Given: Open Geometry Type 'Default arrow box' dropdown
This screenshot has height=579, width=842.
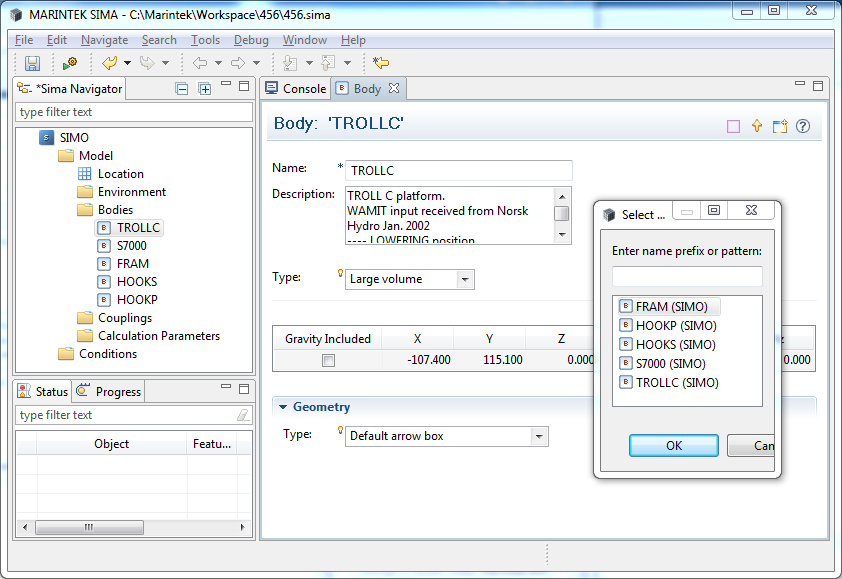Looking at the screenshot, I should click(539, 437).
